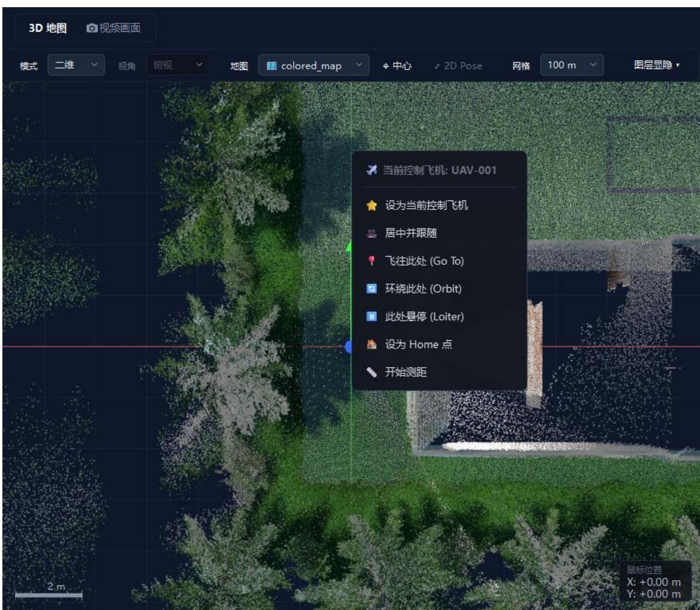Click the red pin Go To icon
The height and width of the screenshot is (610, 700).
click(x=372, y=261)
